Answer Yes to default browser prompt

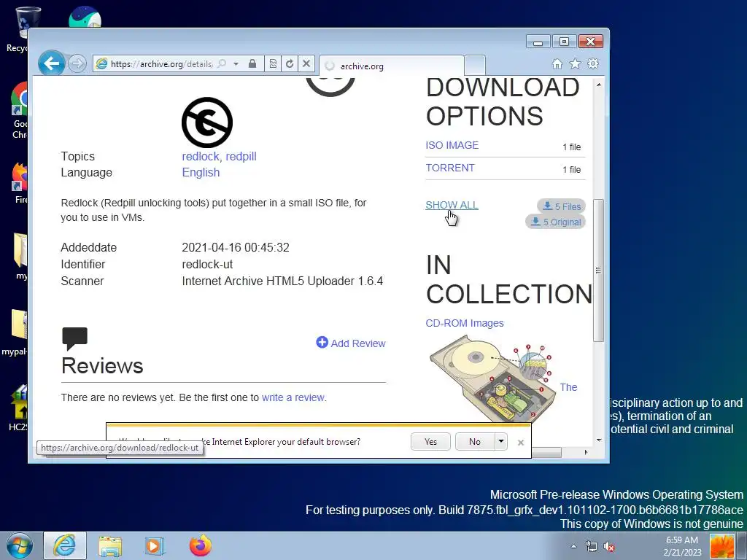point(430,441)
